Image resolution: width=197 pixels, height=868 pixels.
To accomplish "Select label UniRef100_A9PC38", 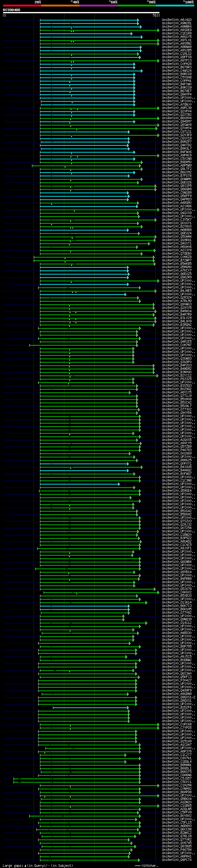I will click(177, 108).
